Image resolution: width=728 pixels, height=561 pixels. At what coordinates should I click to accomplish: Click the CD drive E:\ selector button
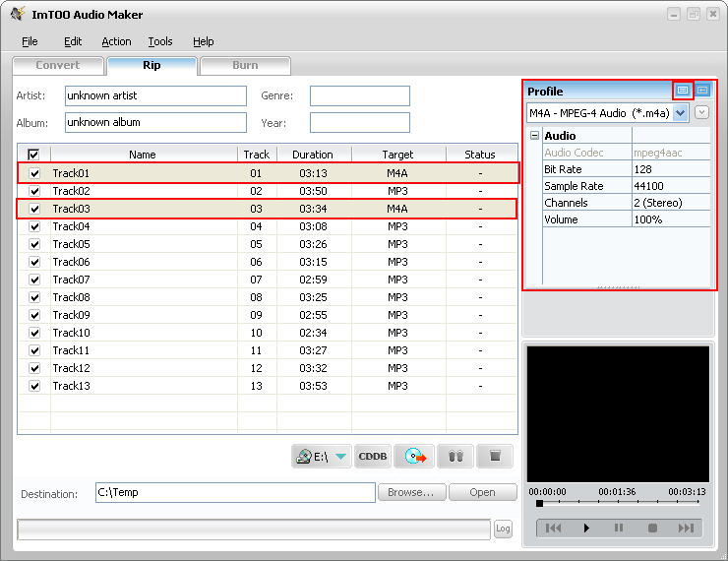pos(322,456)
